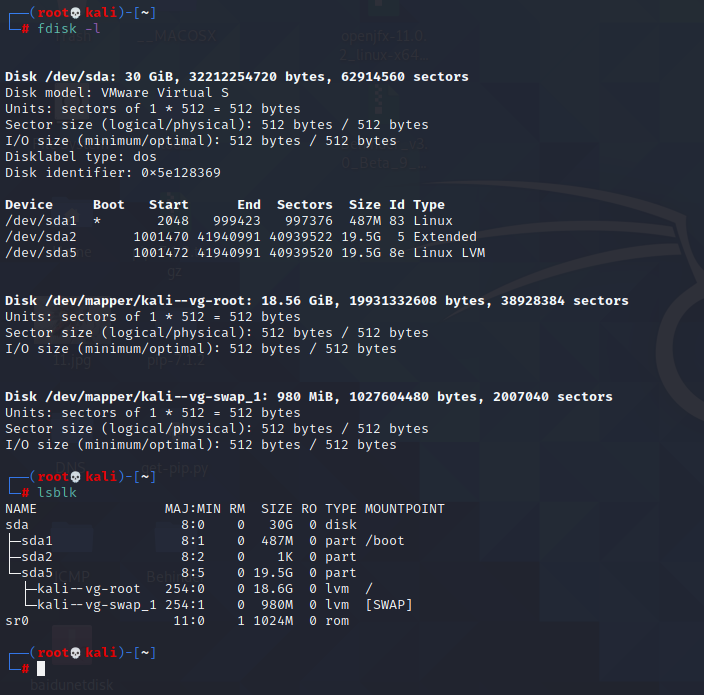The width and height of the screenshot is (704, 695).
Task: Click sector count '997376'
Action: [x=309, y=221]
